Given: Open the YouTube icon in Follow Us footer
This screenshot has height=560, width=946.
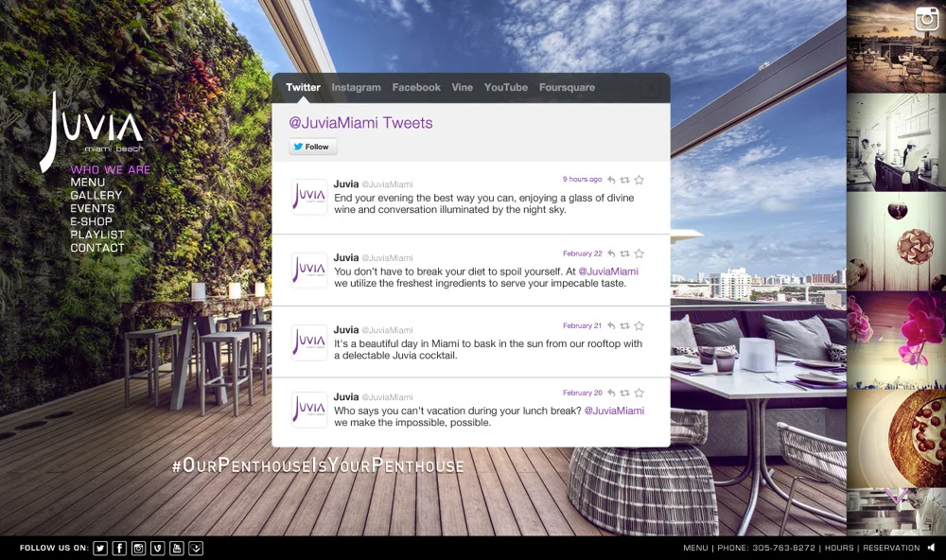Looking at the screenshot, I should coord(177,548).
